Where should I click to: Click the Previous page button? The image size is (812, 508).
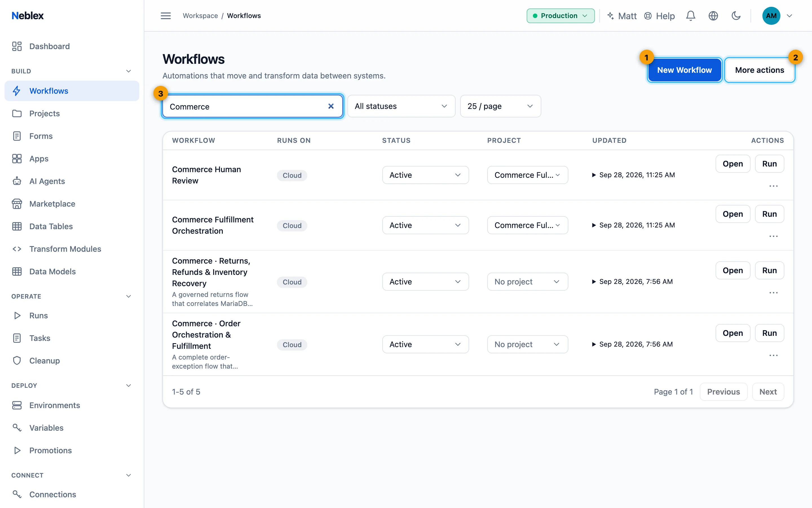point(723,392)
